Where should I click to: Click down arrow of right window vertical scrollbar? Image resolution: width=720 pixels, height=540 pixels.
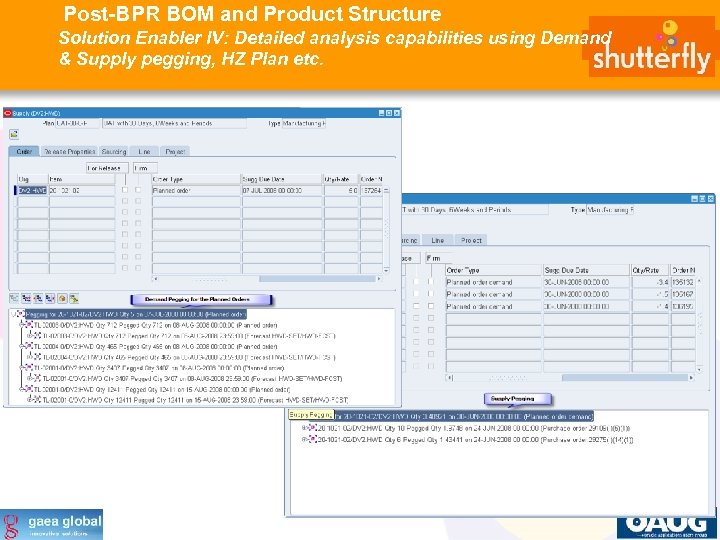click(x=699, y=369)
